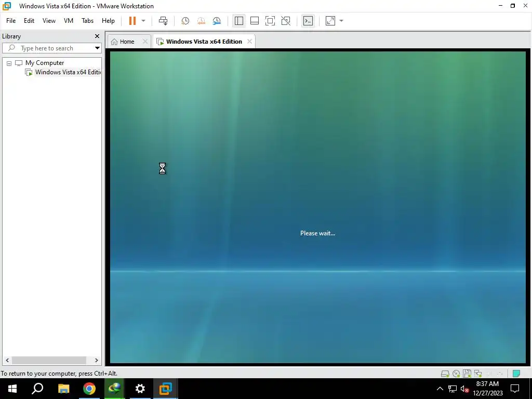This screenshot has width=532, height=399.
Task: Open the power options dropdown arrow beside Pause
Action: 143,21
